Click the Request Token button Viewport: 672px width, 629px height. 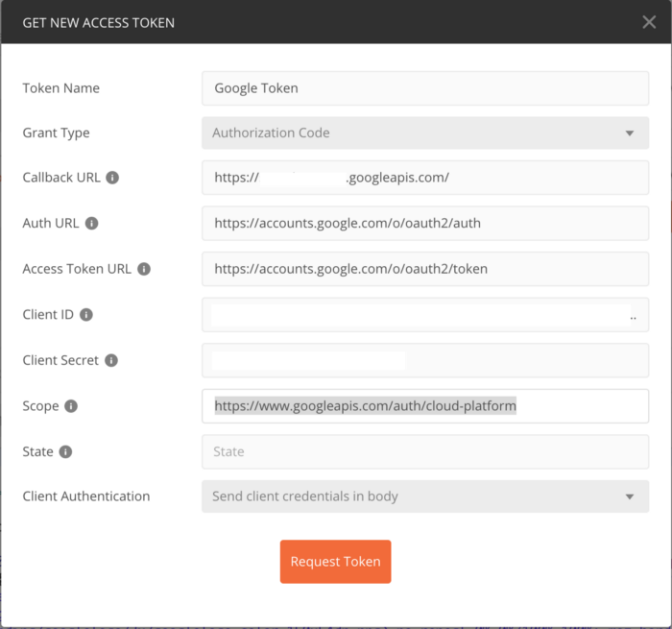pyautogui.click(x=336, y=561)
